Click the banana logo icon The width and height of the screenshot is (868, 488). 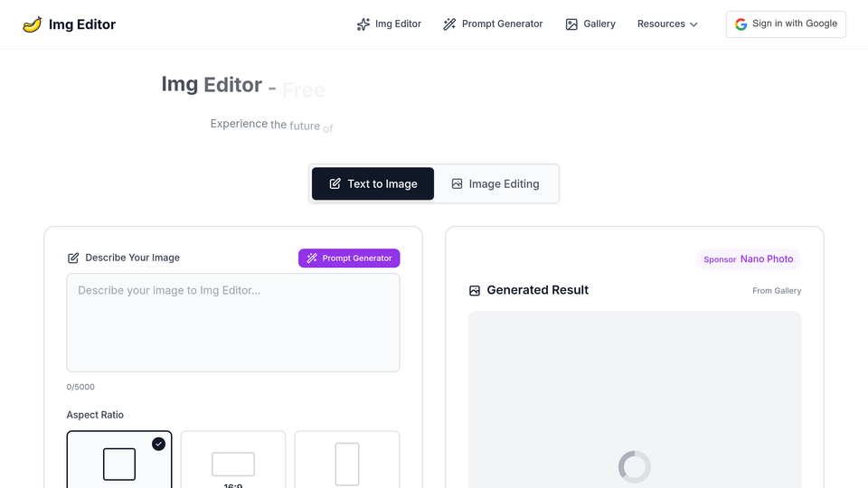33,24
